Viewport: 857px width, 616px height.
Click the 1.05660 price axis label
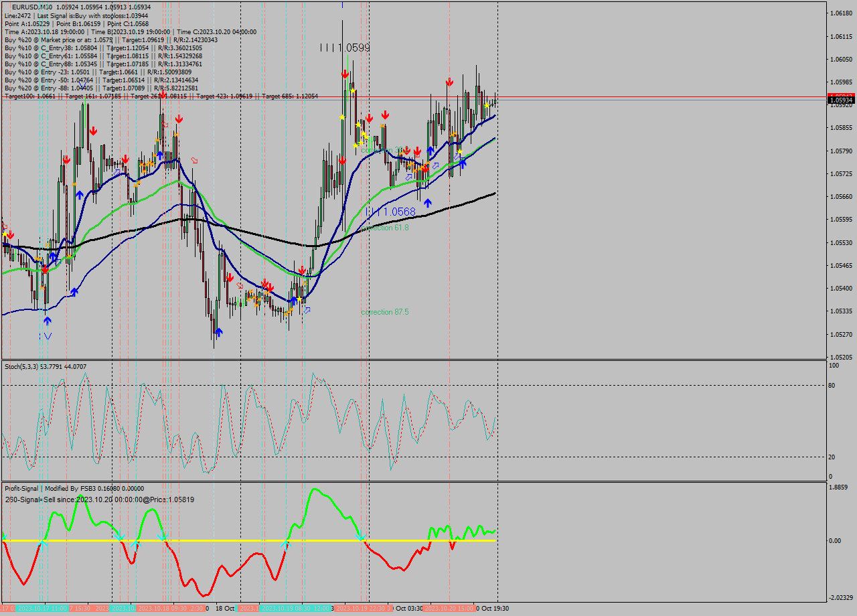(x=841, y=197)
